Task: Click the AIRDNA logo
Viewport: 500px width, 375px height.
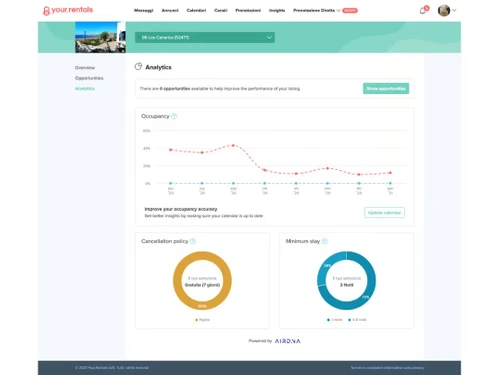Action: coord(287,341)
